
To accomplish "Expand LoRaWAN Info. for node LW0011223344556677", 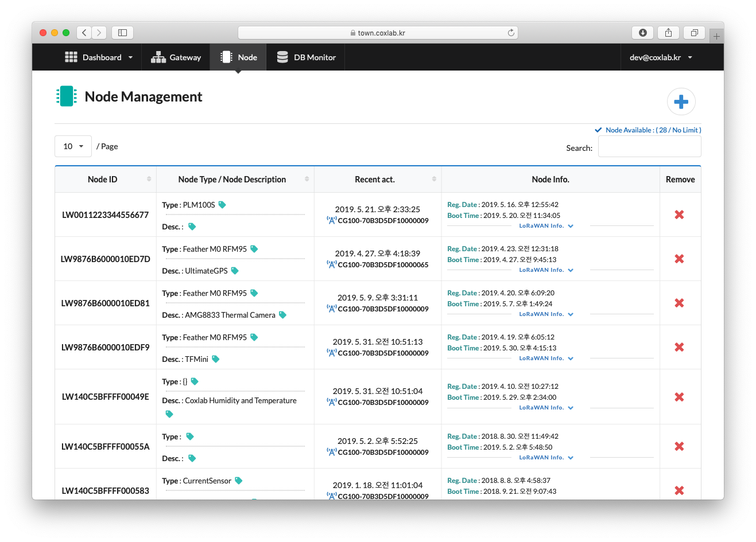I will tap(546, 226).
